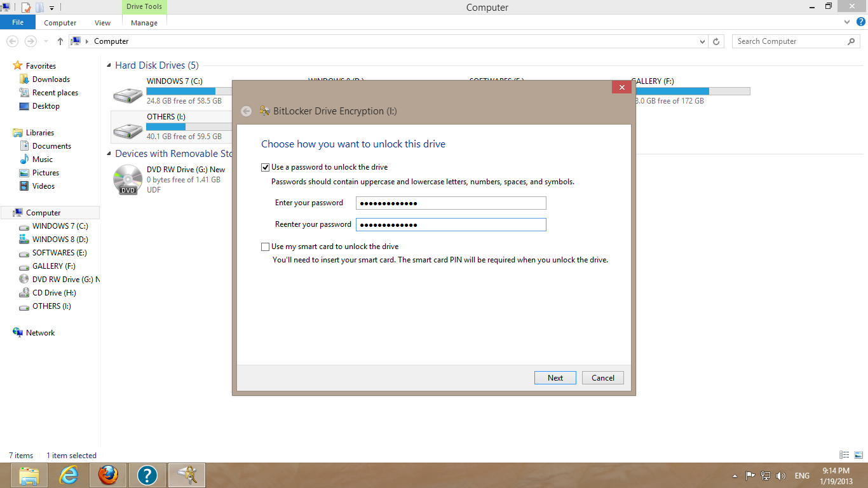Click the BitLocker keys icon in dialog title
Image resolution: width=868 pixels, height=488 pixels.
click(x=265, y=111)
